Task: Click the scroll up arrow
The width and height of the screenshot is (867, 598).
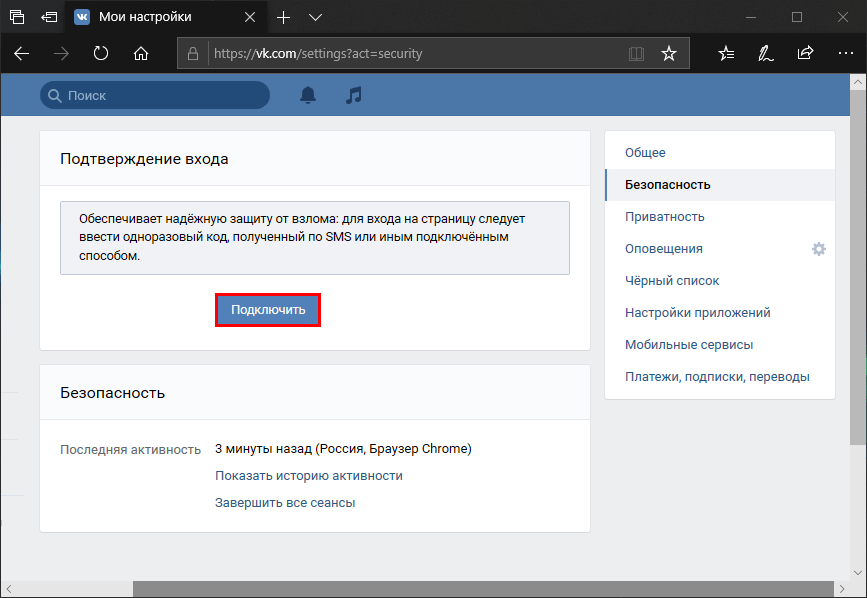Action: tap(858, 82)
